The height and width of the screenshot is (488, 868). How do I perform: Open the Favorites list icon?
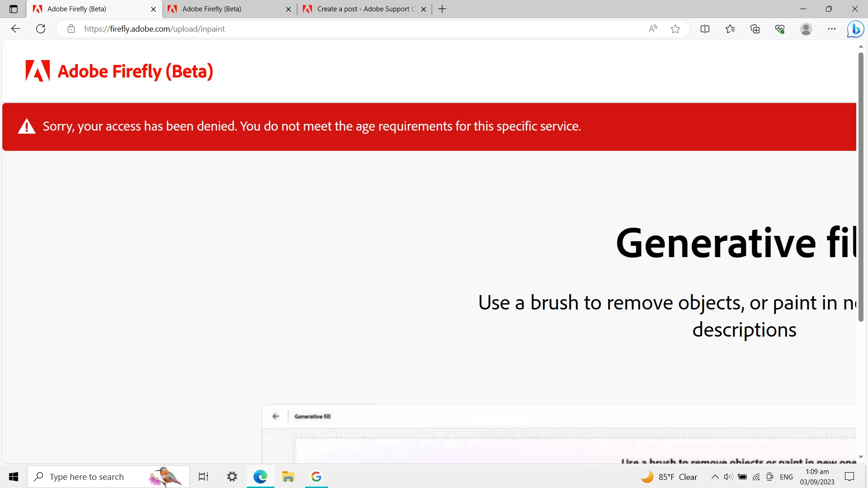point(730,29)
